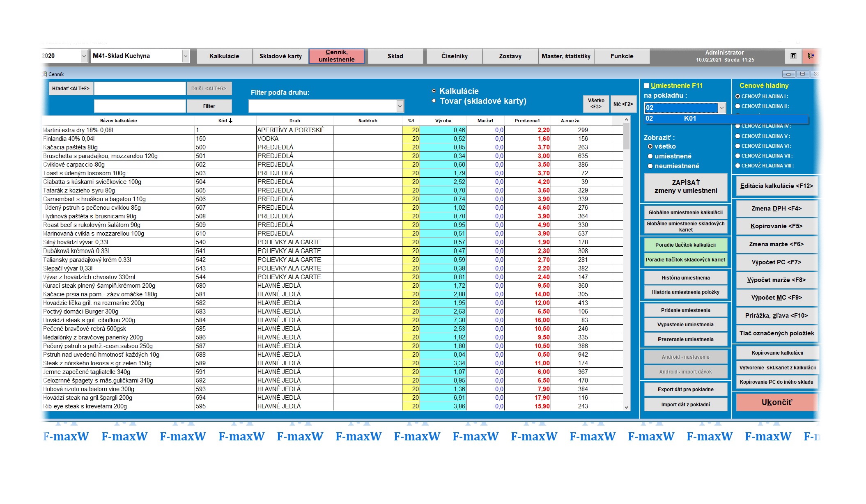Click Tlač označených položiek button
Screen dimensions: 866x504
coord(776,333)
